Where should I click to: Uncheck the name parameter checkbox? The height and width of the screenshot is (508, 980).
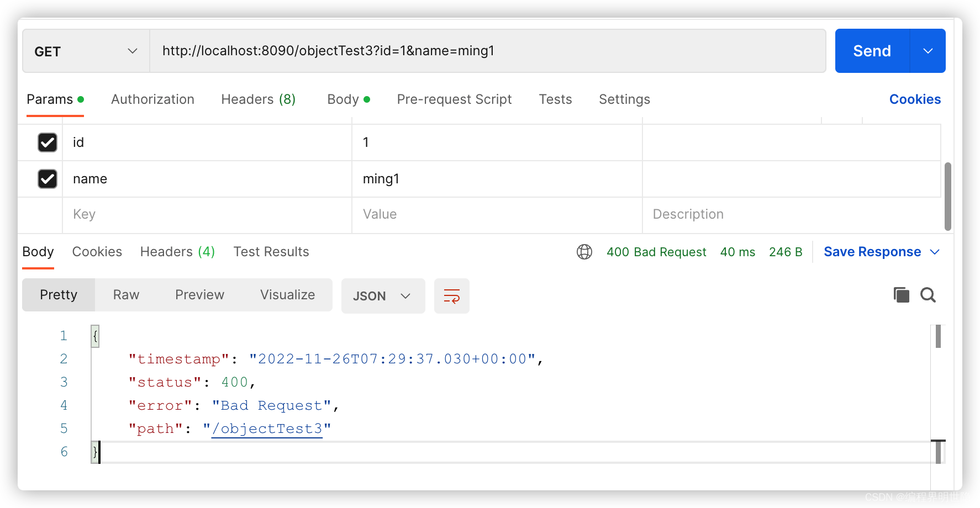tap(48, 179)
